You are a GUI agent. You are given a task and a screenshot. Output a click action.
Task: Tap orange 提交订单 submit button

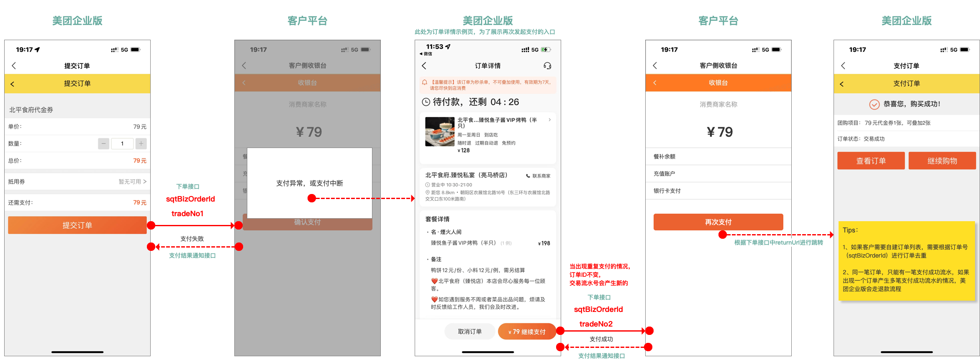[77, 225]
